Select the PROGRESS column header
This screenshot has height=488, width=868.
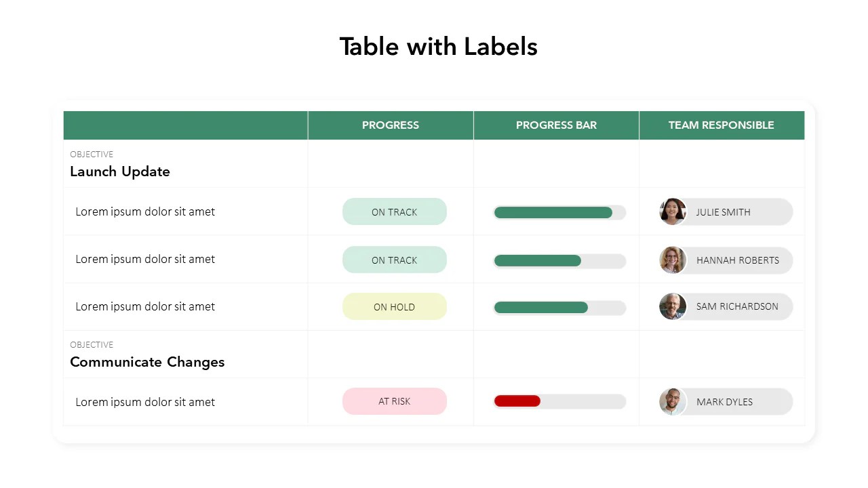(x=391, y=125)
